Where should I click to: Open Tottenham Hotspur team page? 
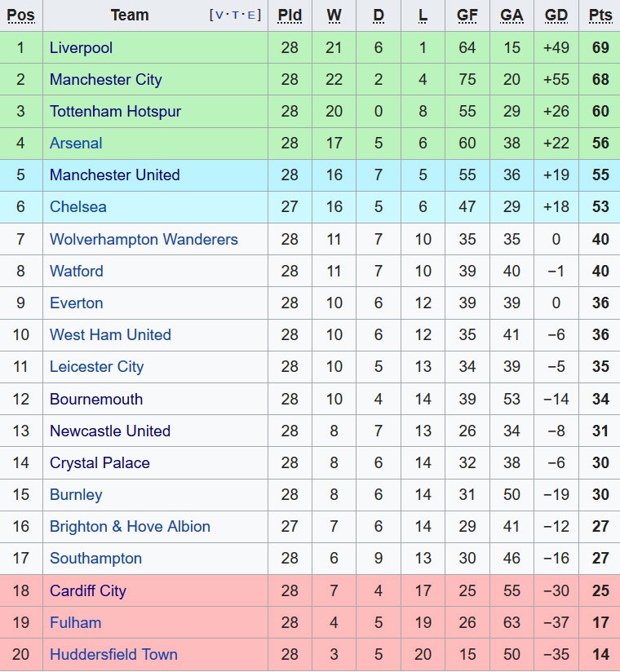coord(115,111)
